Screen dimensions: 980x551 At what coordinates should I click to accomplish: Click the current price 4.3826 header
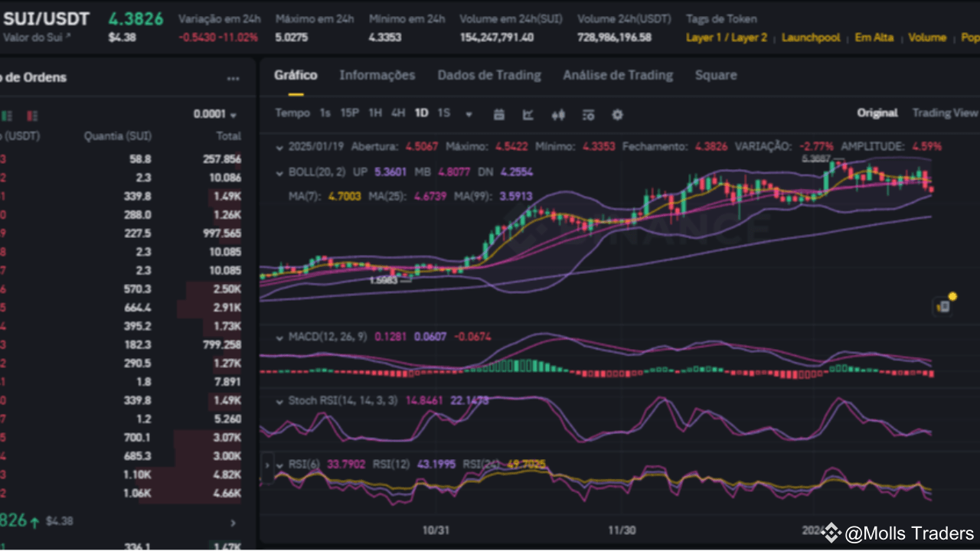pyautogui.click(x=136, y=18)
